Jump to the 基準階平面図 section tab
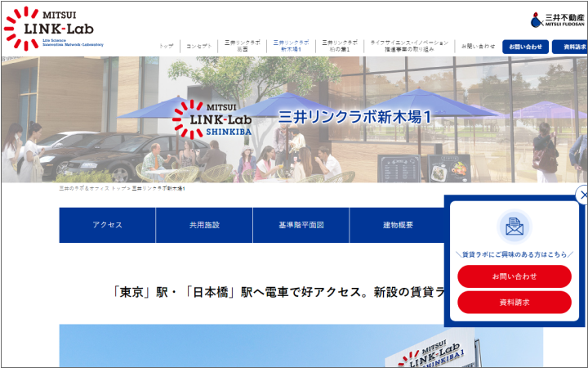The image size is (588, 368). point(301,225)
